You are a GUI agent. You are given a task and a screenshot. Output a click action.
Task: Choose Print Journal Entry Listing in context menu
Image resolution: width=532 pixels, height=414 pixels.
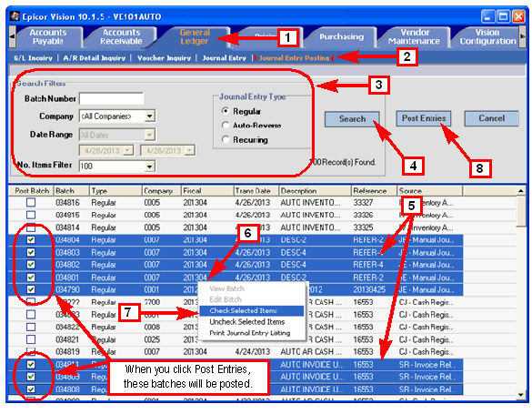(x=251, y=333)
